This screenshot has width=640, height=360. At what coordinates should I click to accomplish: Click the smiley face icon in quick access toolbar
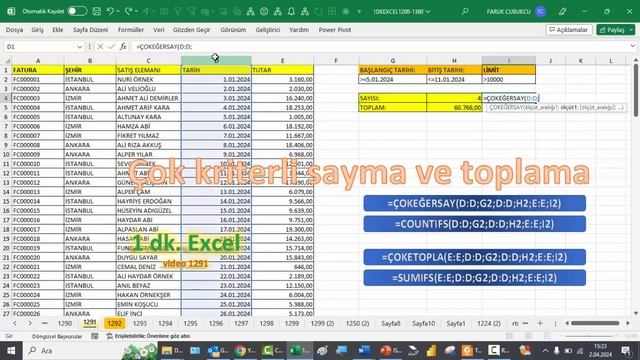click(x=264, y=11)
